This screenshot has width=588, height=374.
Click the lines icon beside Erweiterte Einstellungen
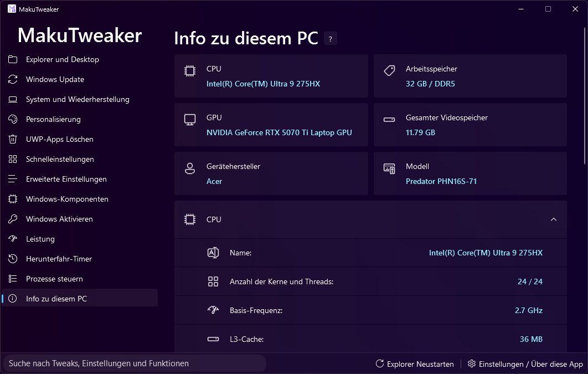(x=13, y=179)
